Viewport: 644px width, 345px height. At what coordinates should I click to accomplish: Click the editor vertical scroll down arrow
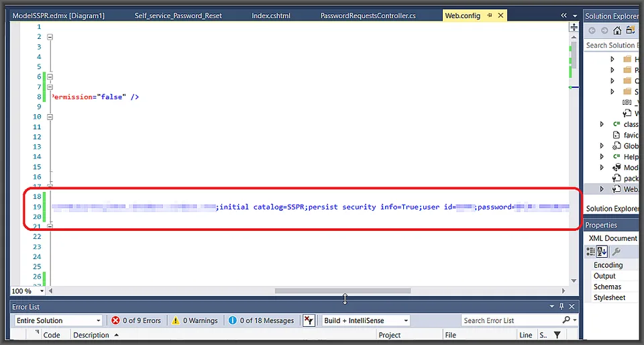click(574, 281)
